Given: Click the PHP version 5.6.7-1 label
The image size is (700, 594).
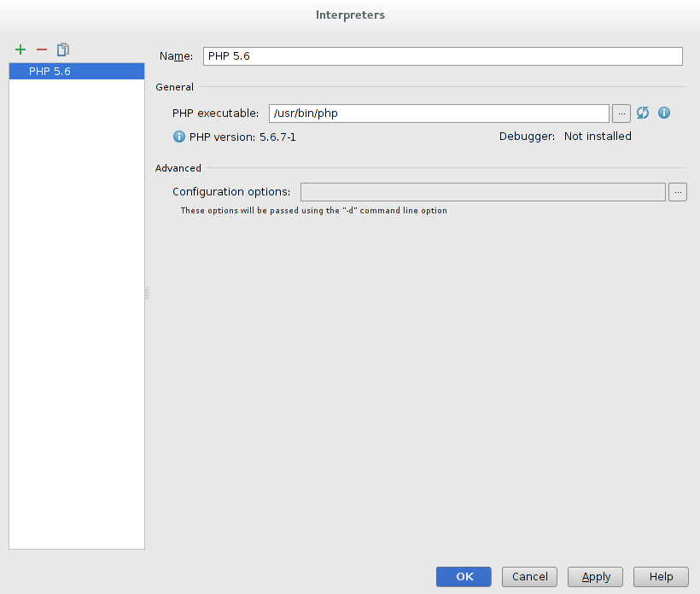Looking at the screenshot, I should coord(242,137).
